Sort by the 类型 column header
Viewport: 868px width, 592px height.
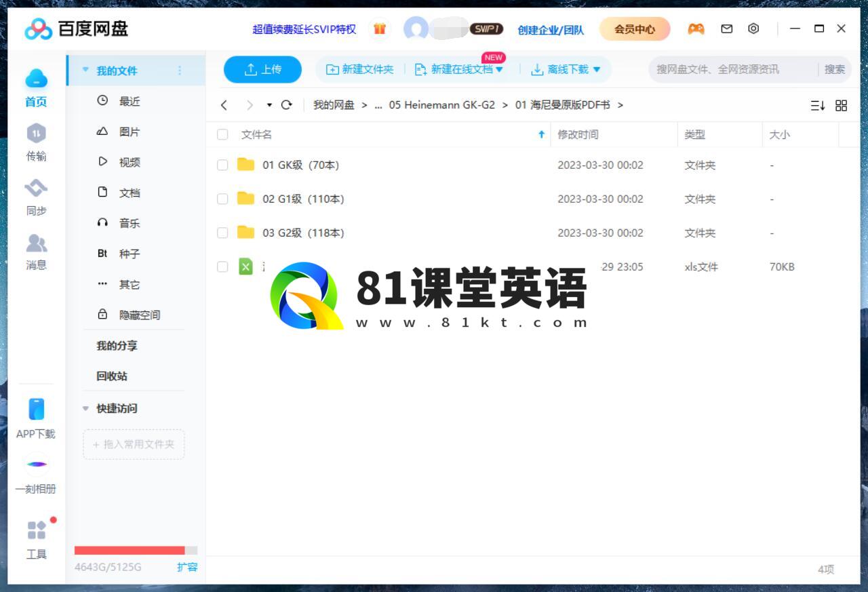click(695, 134)
